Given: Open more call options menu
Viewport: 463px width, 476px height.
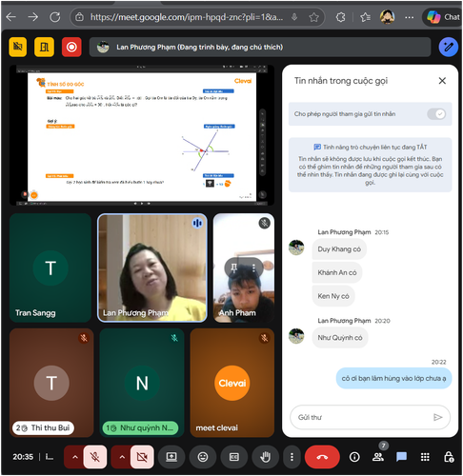Looking at the screenshot, I should click(292, 457).
